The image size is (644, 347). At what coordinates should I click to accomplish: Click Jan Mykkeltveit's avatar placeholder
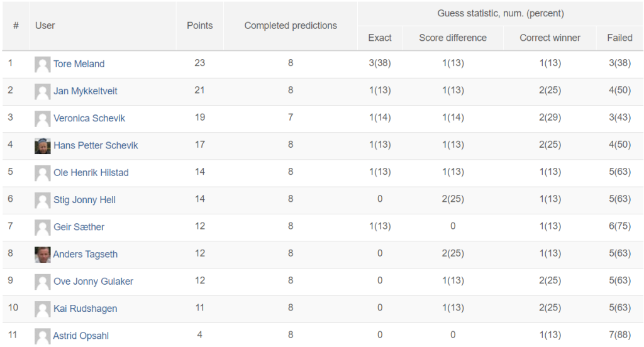[42, 92]
